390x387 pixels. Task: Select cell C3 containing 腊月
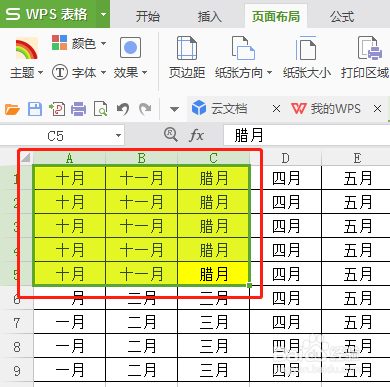point(213,226)
